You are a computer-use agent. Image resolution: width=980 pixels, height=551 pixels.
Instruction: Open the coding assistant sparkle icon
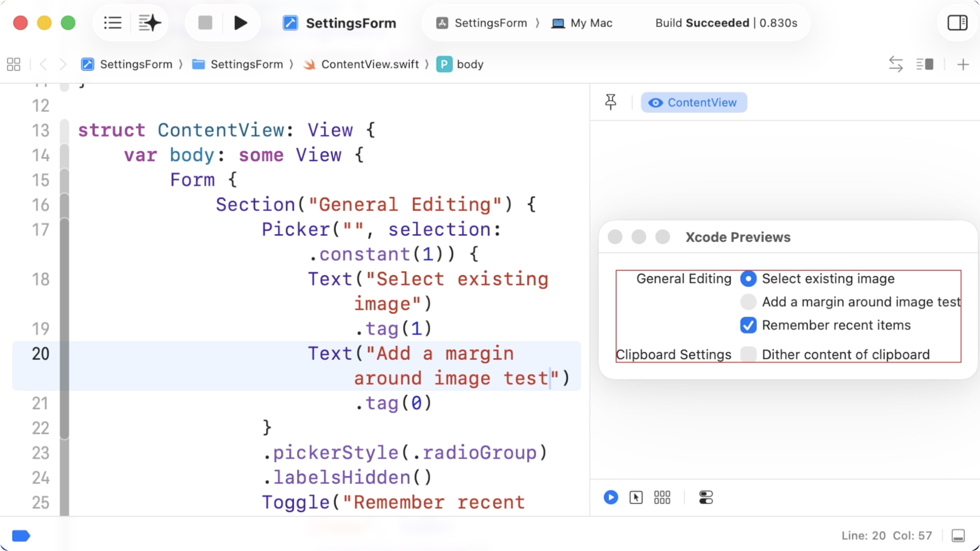(x=150, y=23)
